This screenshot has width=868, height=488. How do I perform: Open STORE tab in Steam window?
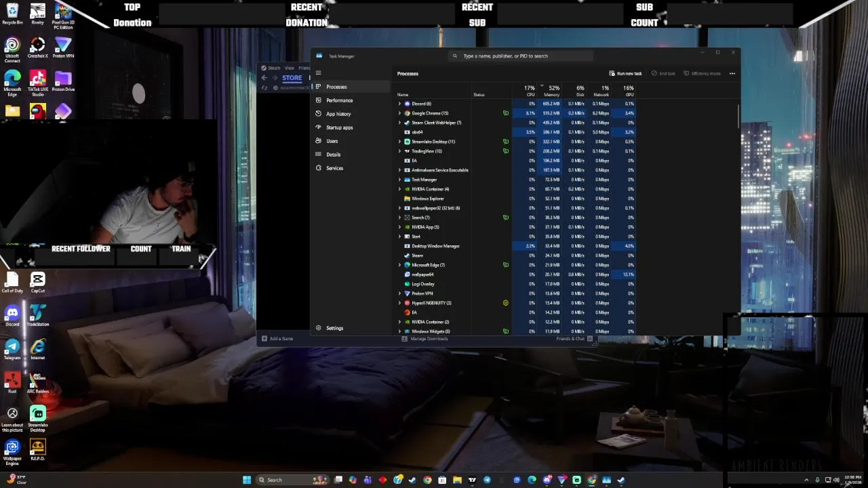(x=292, y=78)
